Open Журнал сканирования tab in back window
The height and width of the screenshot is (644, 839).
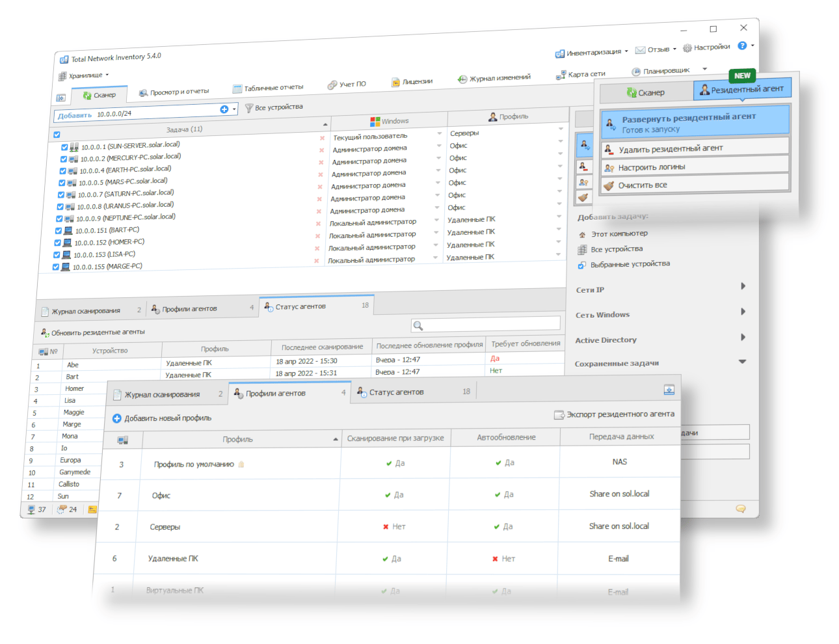[x=90, y=310]
